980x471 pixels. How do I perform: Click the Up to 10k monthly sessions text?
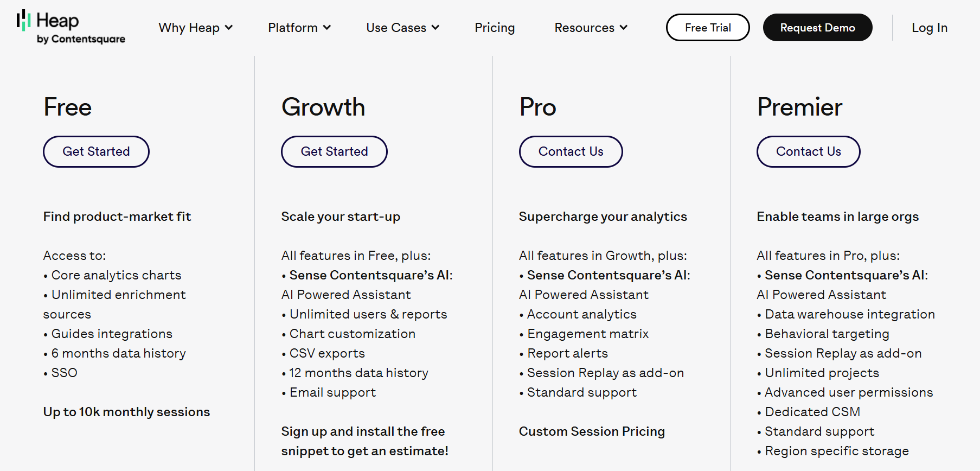[126, 412]
